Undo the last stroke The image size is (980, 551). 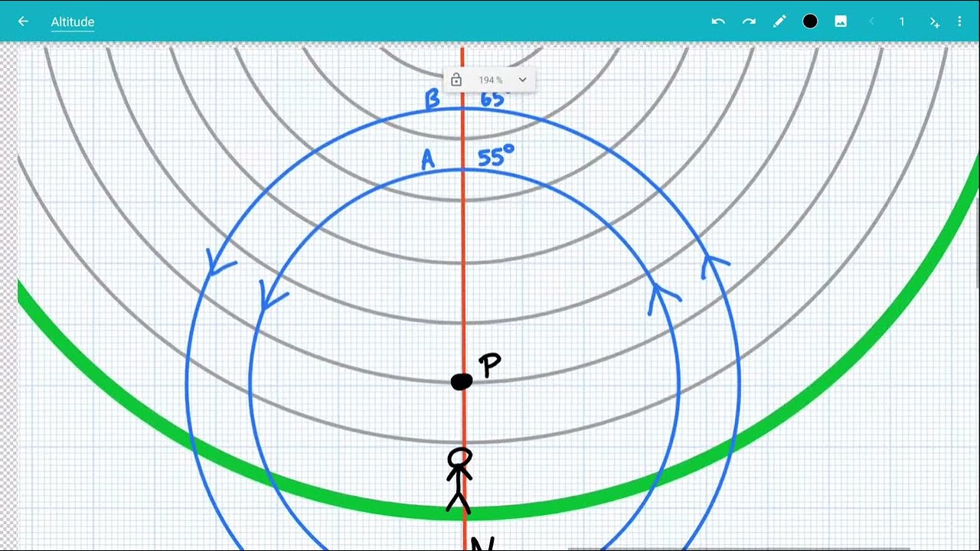click(718, 21)
